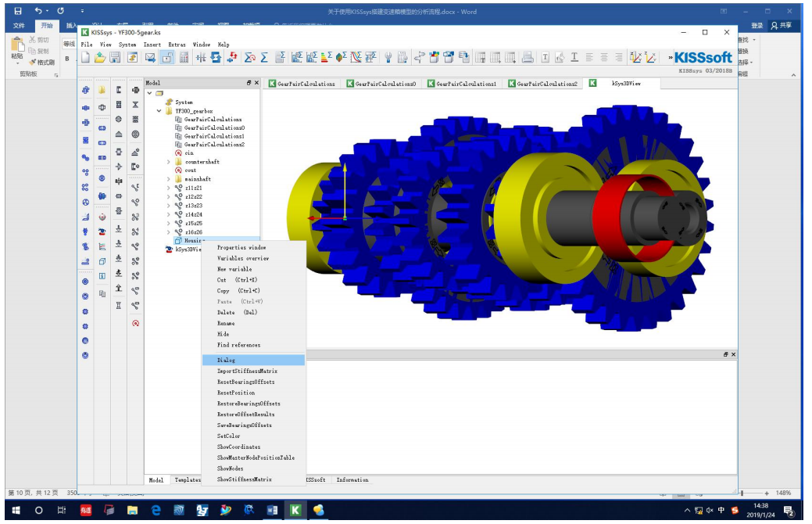Screen dimensions: 812x524
Task: Click the Open file folder toolbar icon
Action: (100, 57)
